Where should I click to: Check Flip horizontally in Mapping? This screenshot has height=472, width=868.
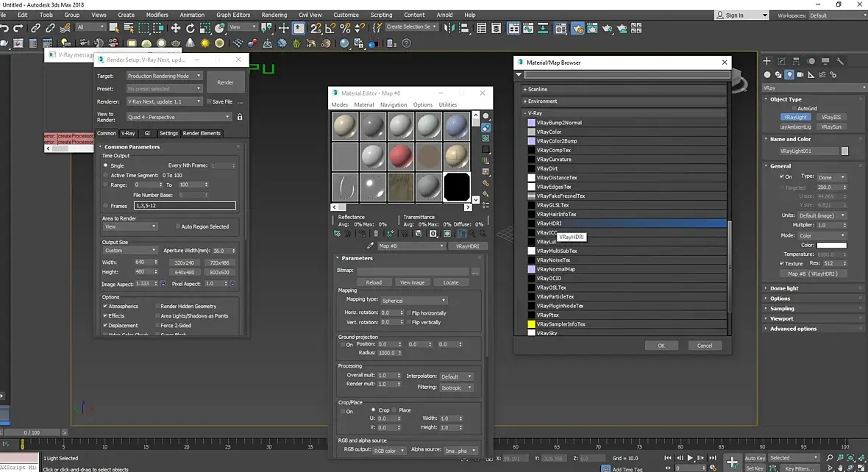[x=408, y=312]
